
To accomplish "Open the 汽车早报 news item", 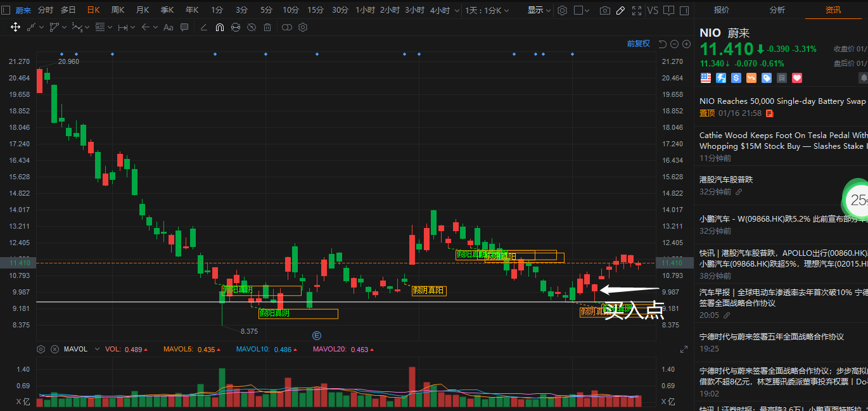I will pyautogui.click(x=784, y=298).
